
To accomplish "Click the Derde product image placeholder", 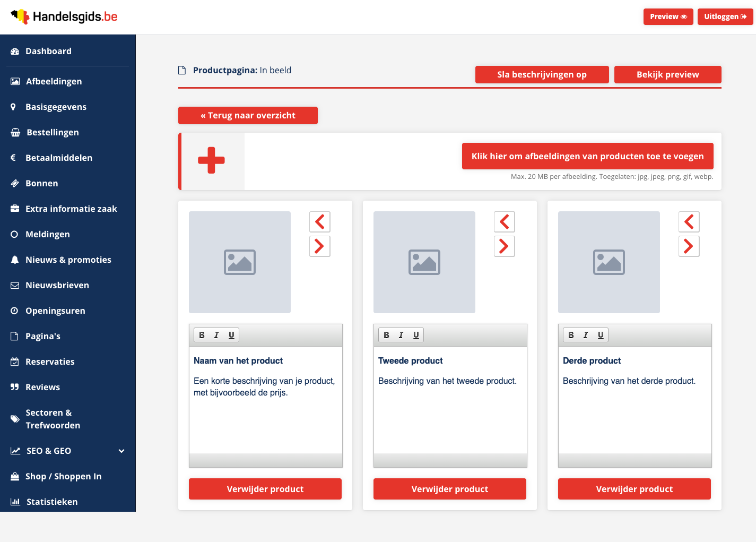I will pyautogui.click(x=609, y=262).
